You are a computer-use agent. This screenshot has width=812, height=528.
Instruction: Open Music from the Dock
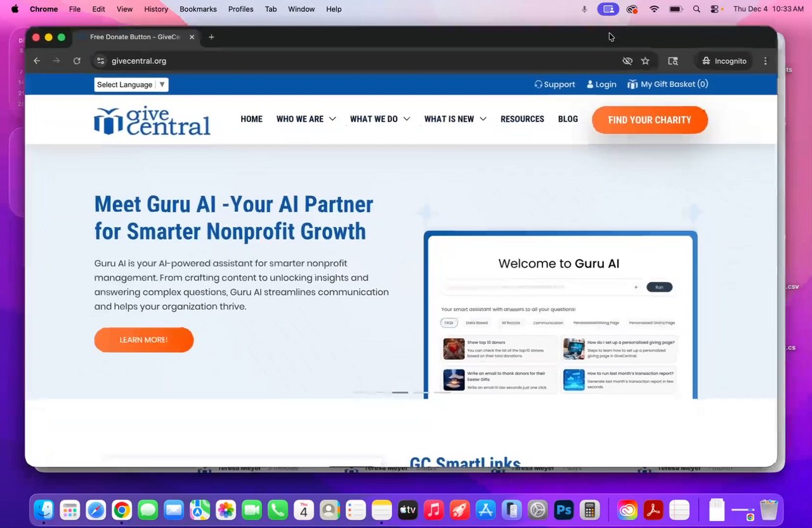point(433,510)
